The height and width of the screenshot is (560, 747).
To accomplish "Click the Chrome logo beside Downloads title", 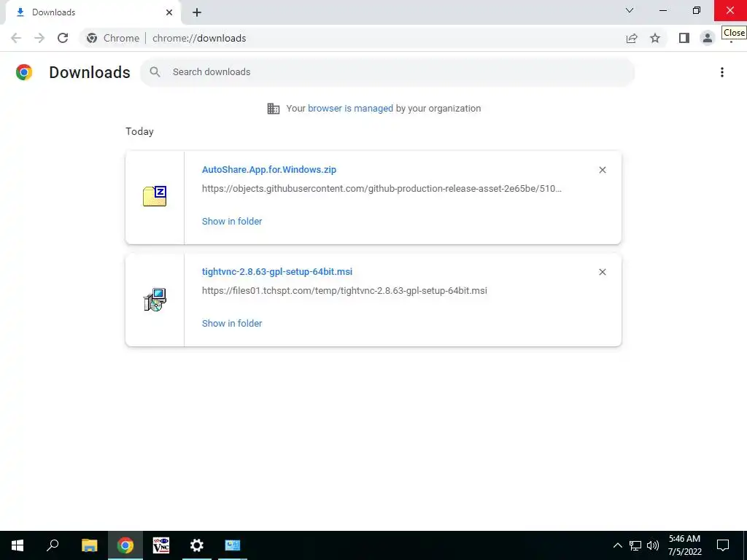I will pos(24,72).
